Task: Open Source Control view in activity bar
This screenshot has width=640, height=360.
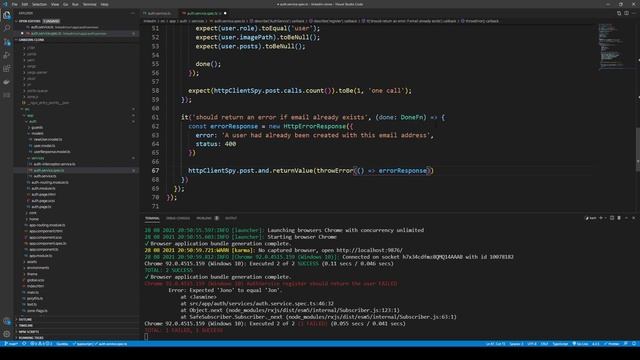Action: point(7,42)
